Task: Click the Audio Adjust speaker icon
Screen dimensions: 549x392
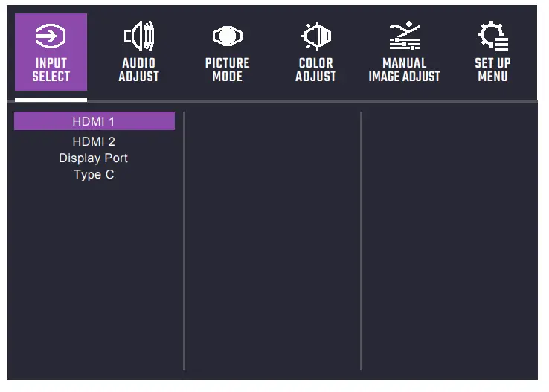Action: (x=139, y=36)
